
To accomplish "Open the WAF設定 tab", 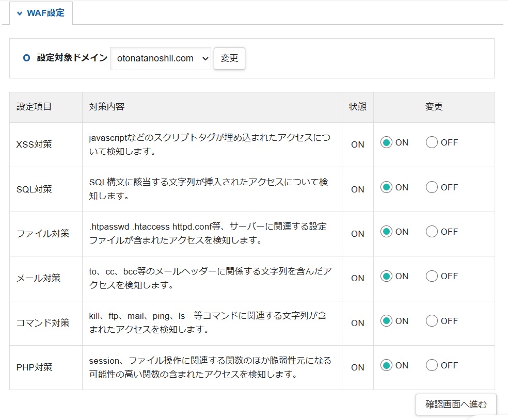I will tap(45, 13).
